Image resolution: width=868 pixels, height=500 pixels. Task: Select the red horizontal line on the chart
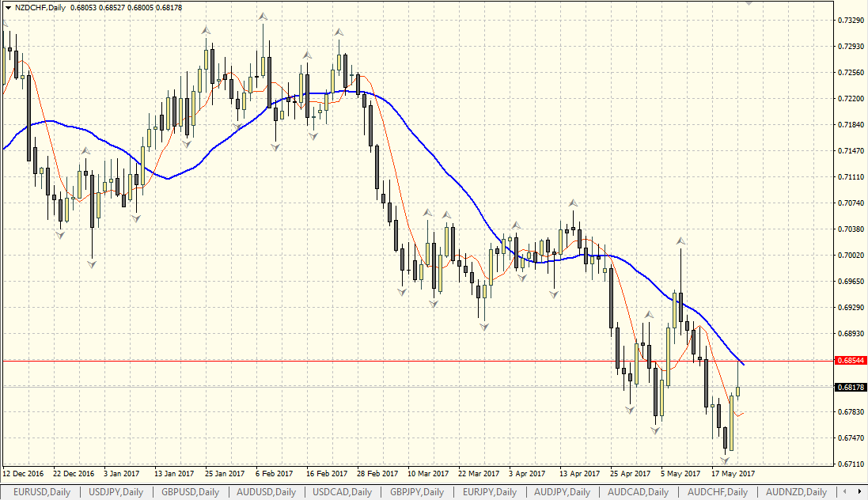(418, 361)
